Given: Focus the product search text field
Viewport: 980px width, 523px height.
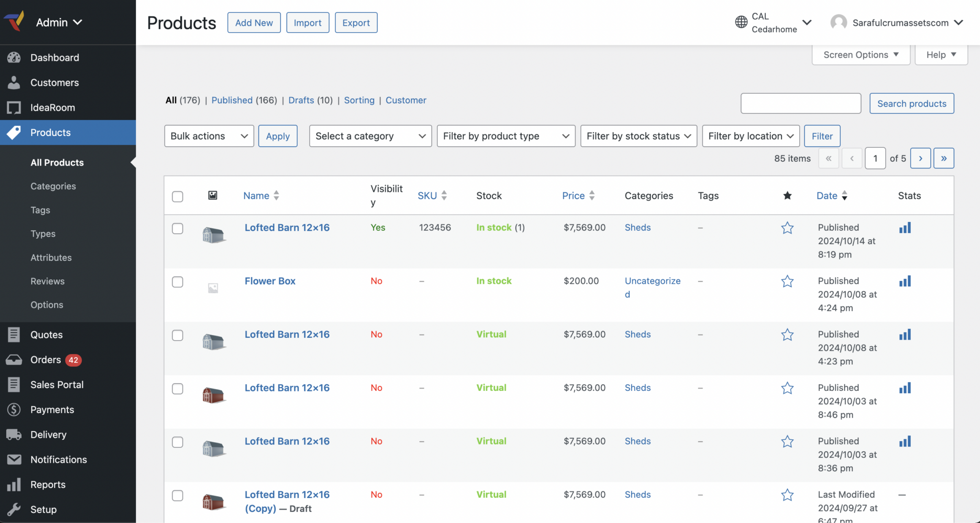Looking at the screenshot, I should pyautogui.click(x=801, y=103).
